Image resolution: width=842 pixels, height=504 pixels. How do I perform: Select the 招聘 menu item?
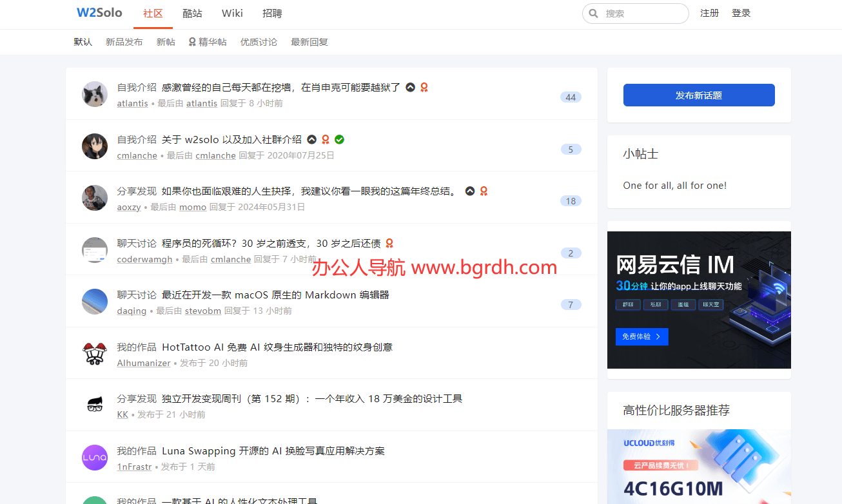272,14
